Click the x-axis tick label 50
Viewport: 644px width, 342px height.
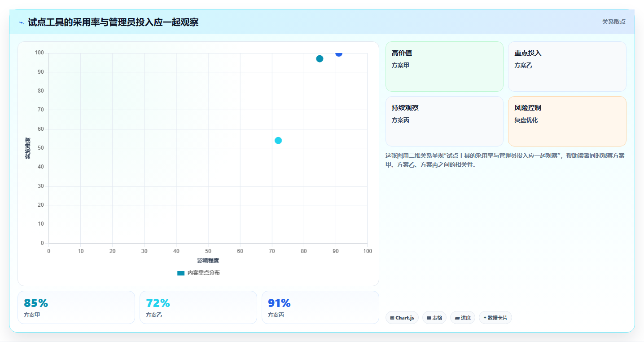208,251
